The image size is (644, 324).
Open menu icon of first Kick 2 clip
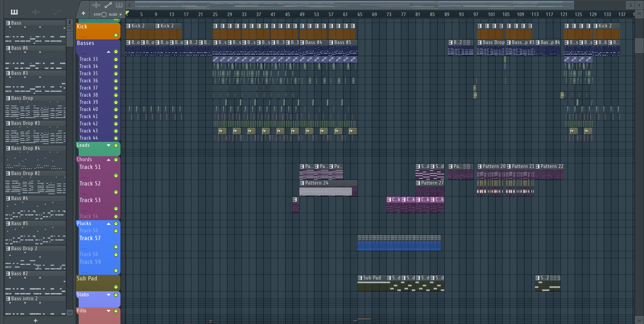tap(128, 26)
